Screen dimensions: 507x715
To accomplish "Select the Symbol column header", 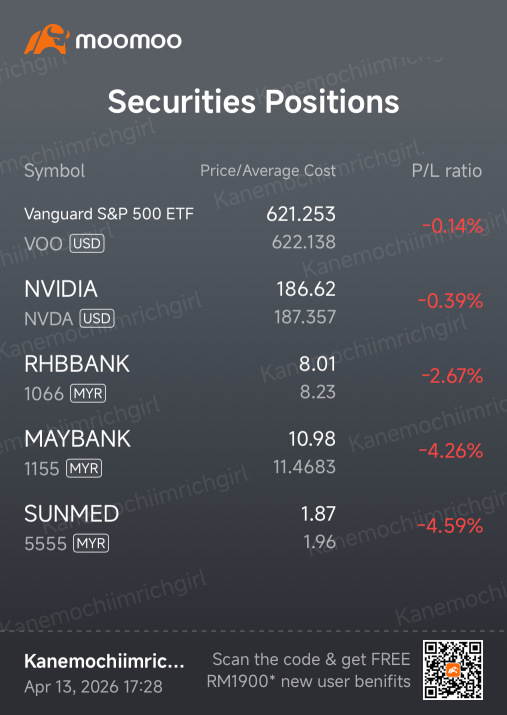I will [54, 171].
